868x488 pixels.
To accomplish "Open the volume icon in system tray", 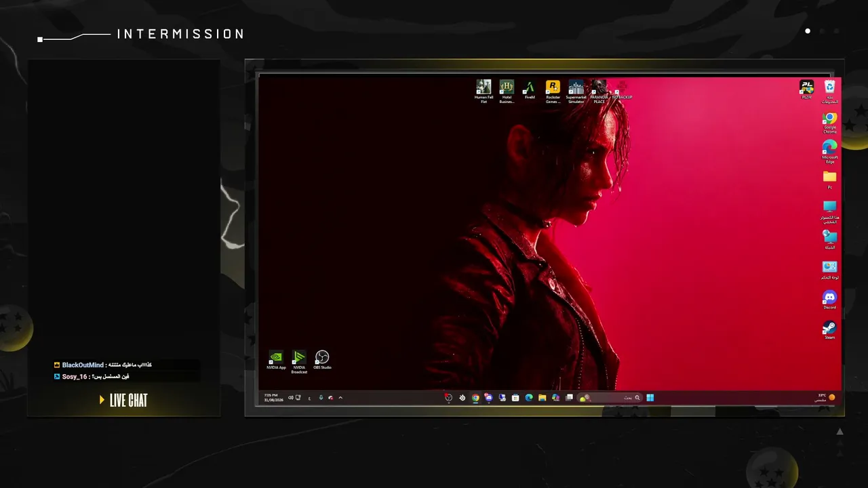I will 291,398.
